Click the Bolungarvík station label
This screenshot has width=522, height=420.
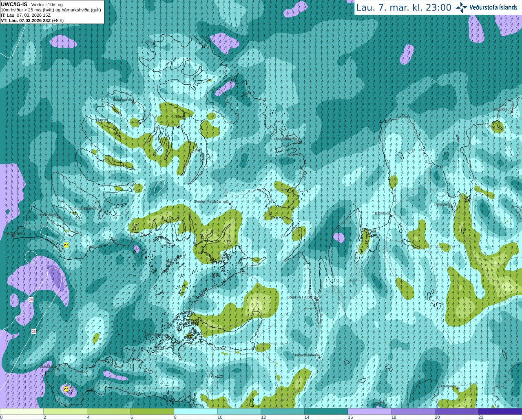point(123,99)
